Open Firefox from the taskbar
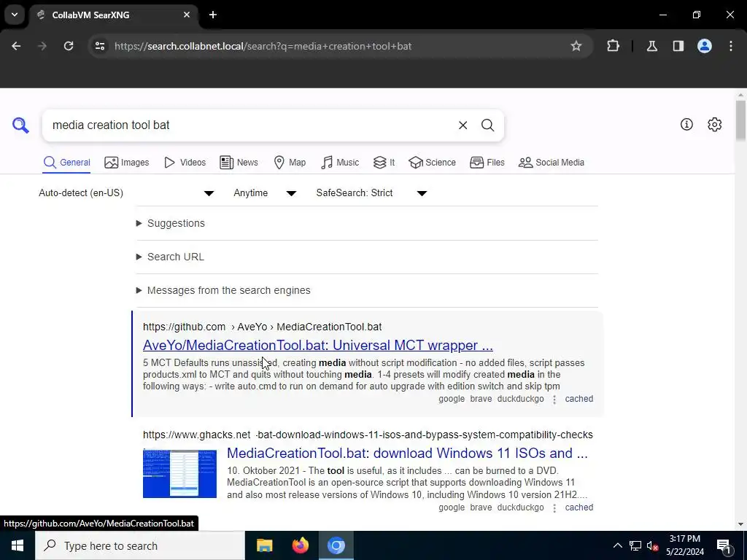This screenshot has height=560, width=747. point(300,545)
